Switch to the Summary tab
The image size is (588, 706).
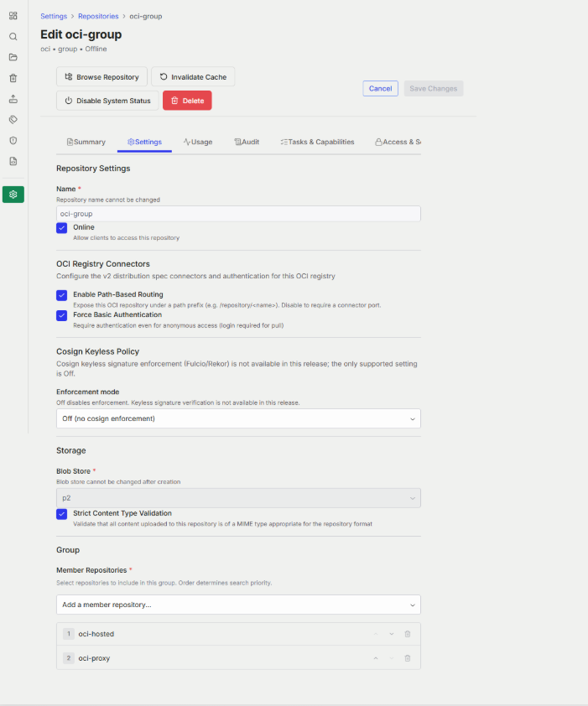coord(86,142)
